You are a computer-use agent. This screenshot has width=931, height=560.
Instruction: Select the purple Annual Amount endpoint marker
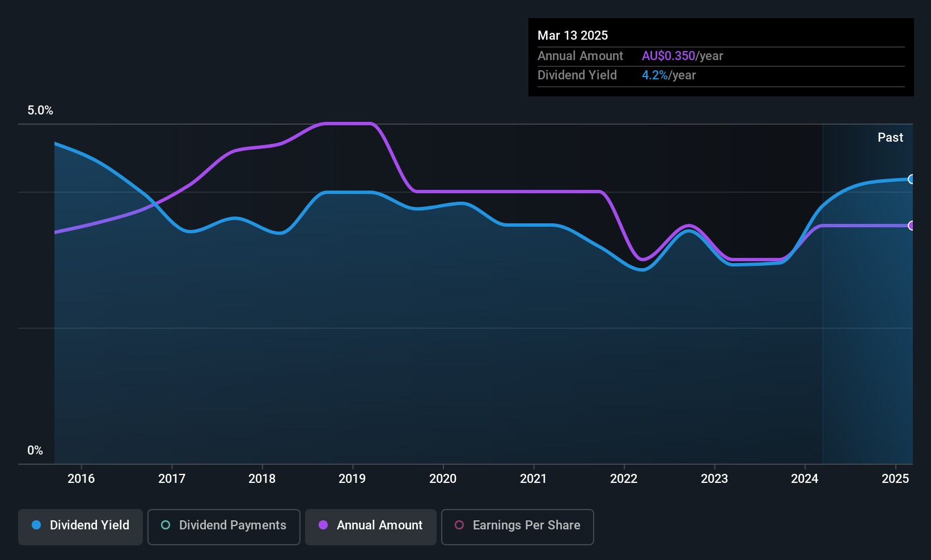pos(912,226)
